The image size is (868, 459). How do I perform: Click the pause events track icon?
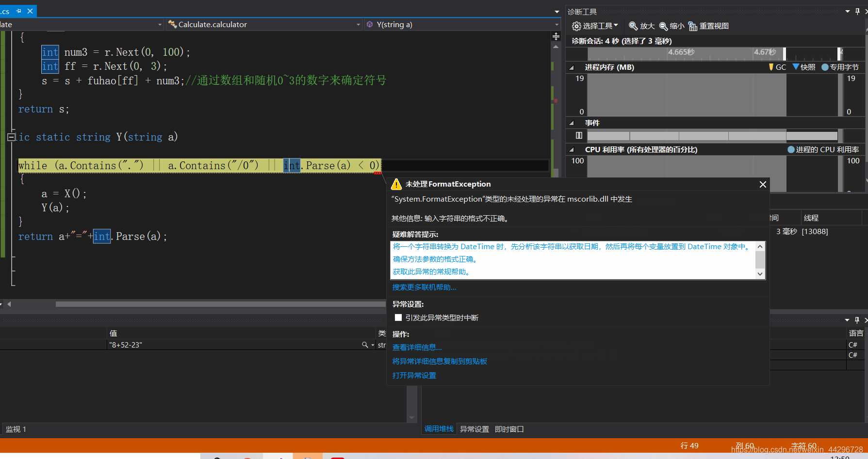[x=579, y=136]
